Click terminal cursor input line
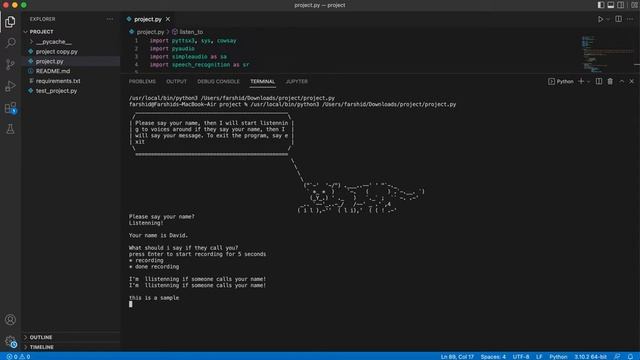This screenshot has width=640, height=360. 131,304
